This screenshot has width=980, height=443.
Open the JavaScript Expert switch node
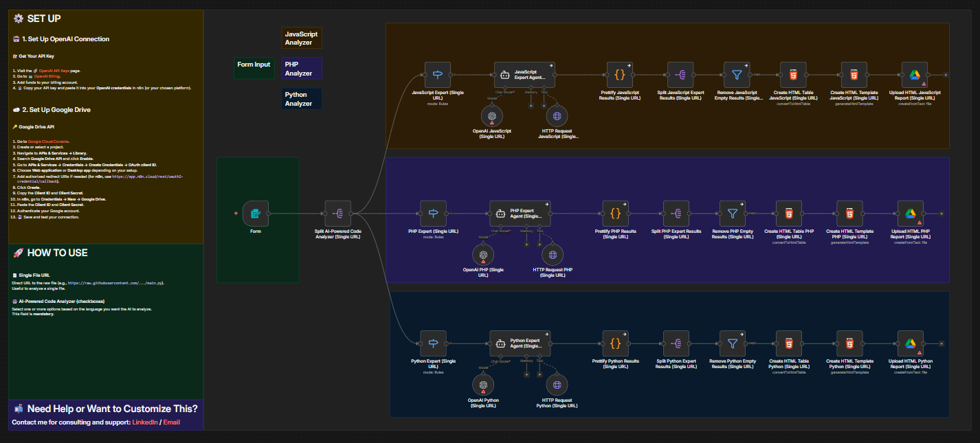(x=437, y=75)
